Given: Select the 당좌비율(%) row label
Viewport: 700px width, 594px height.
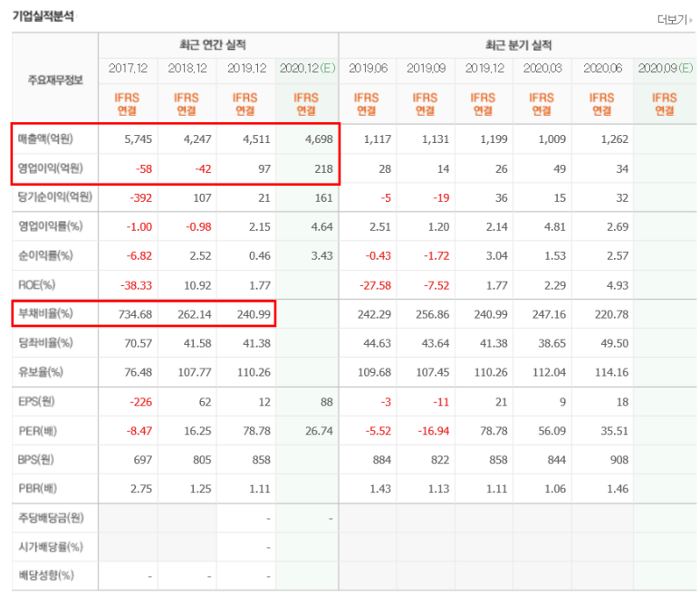Looking at the screenshot, I should 45,343.
